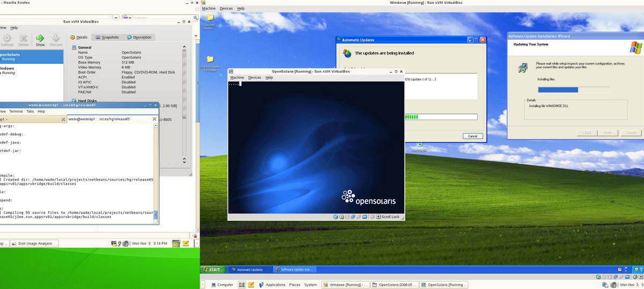The width and height of the screenshot is (644, 289).
Task: Open Devices menu in OpenSolaris VM window
Action: pos(254,77)
